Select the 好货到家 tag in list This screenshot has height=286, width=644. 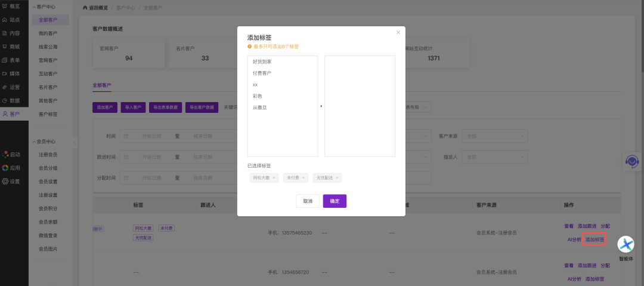tap(262, 61)
